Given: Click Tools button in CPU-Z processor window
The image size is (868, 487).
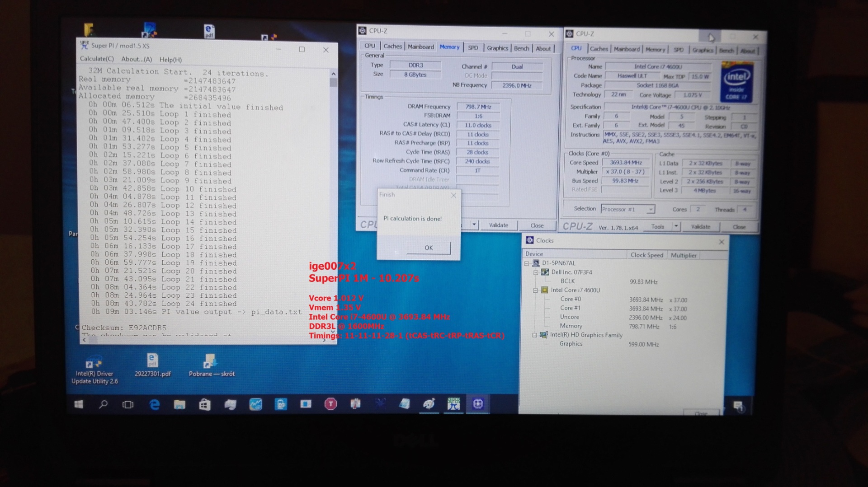Looking at the screenshot, I should tap(657, 226).
